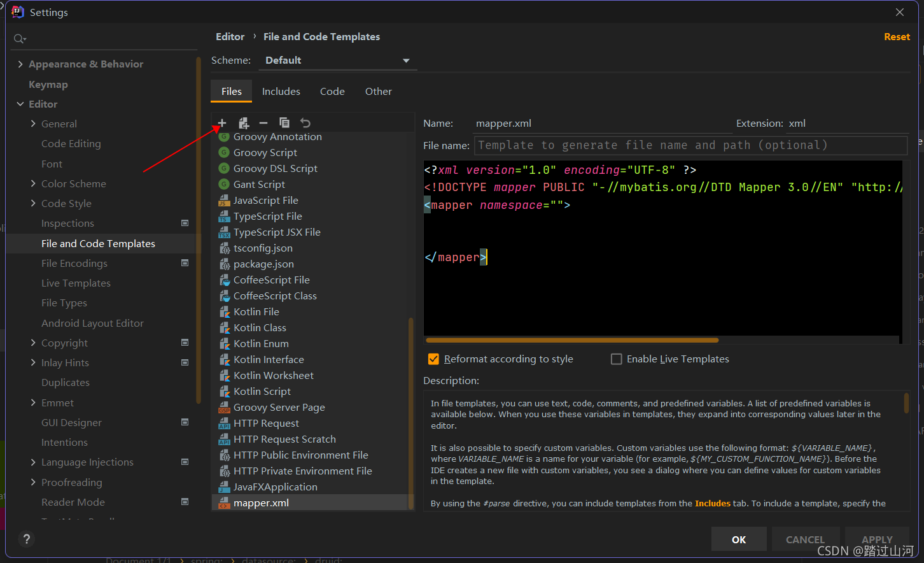Expand the Language Injections node
This screenshot has height=563, width=924.
(x=33, y=462)
